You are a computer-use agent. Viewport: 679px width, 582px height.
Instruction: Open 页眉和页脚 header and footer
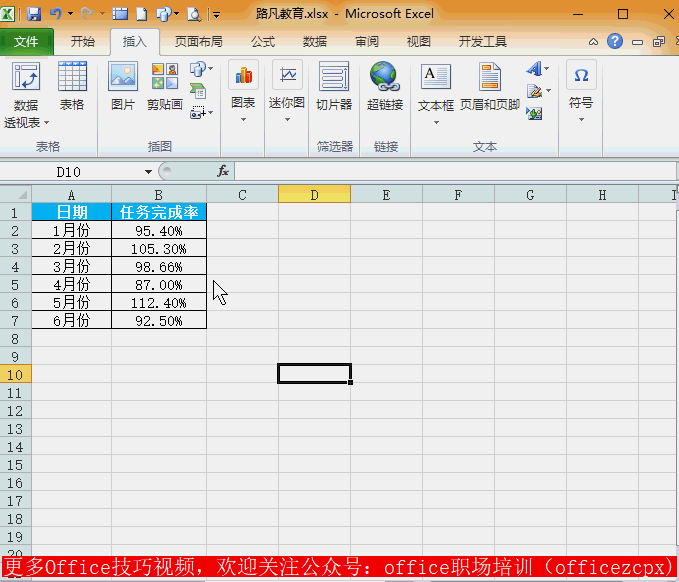click(490, 76)
